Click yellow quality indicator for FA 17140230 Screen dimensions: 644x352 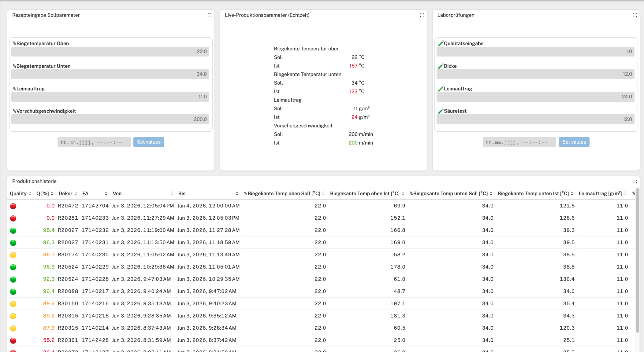[x=13, y=255]
